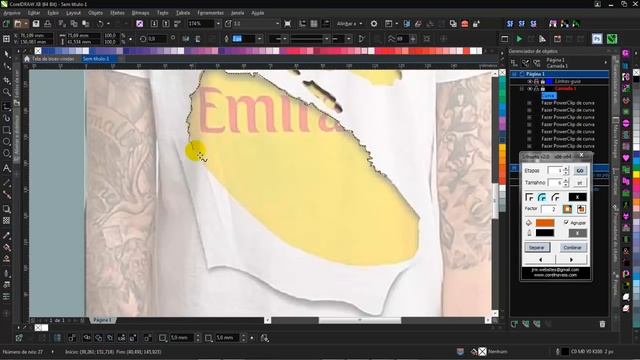Toggle eye visibility of Camada 1 layer
640x360 pixels.
pos(529,89)
